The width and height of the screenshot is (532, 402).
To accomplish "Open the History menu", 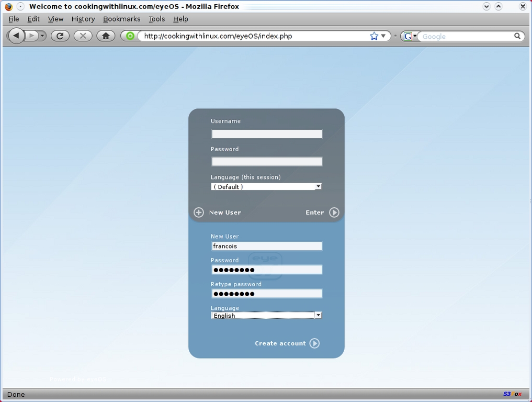I will tap(83, 19).
